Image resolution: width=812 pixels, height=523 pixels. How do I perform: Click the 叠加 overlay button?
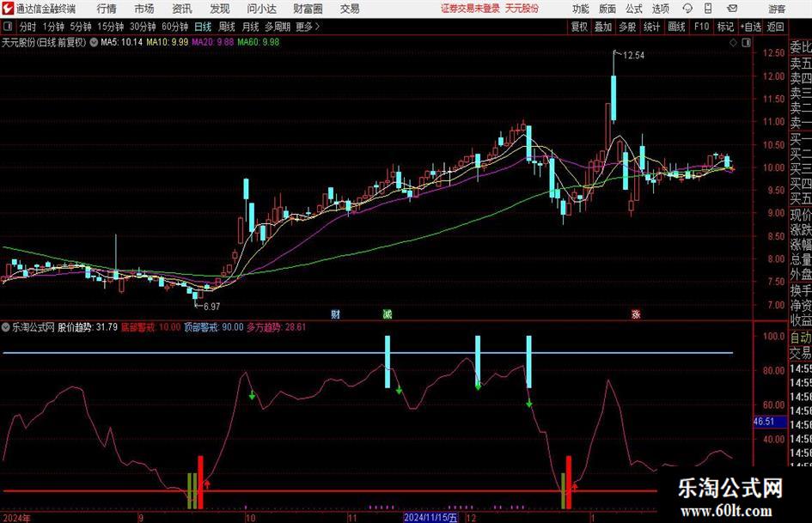603,27
